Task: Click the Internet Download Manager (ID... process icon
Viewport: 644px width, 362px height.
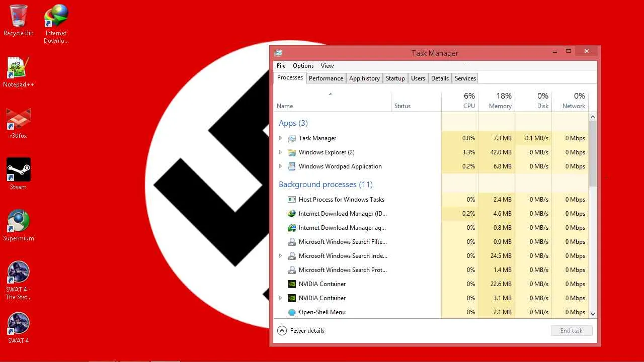Action: pos(292,214)
